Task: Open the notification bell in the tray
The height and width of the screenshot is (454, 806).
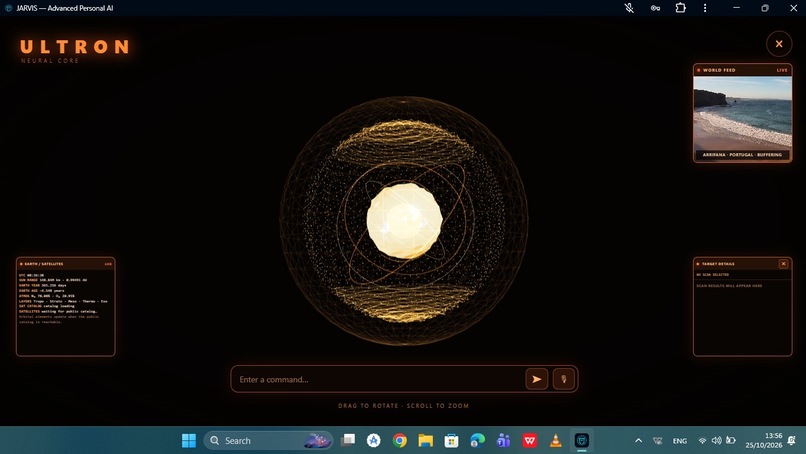Action: coord(792,441)
